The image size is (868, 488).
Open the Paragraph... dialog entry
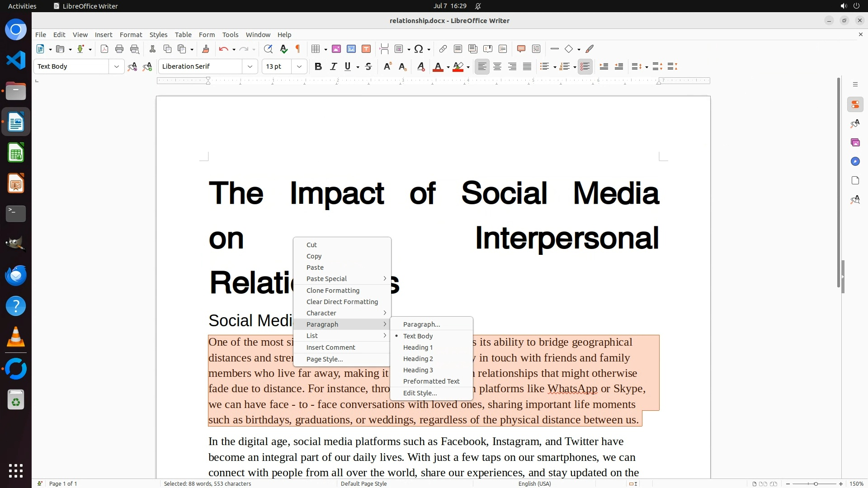pyautogui.click(x=421, y=324)
